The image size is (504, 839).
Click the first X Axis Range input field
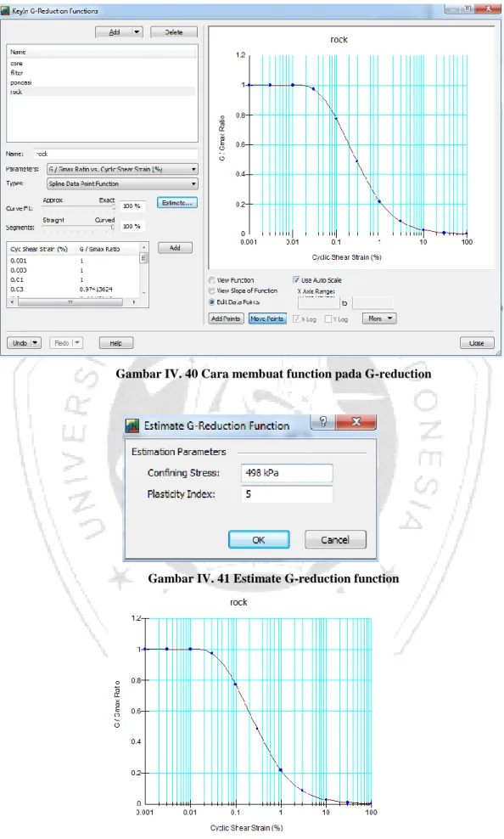pos(318,303)
